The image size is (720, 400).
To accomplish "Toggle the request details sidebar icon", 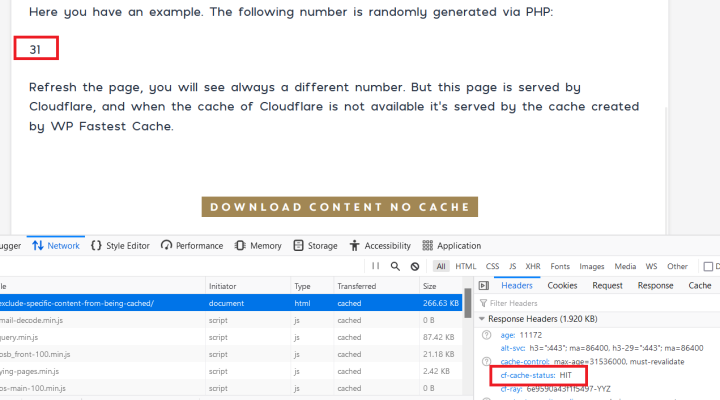I will tap(484, 286).
